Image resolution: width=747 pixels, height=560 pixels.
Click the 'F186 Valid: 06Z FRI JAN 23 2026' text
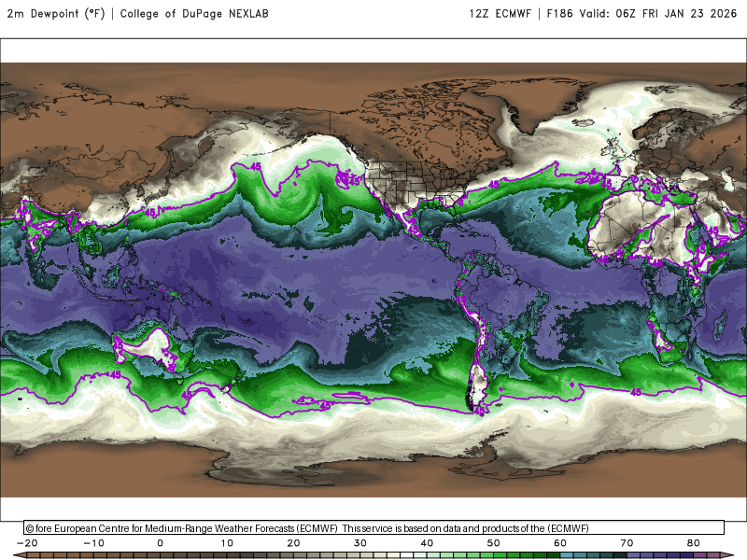tap(641, 14)
